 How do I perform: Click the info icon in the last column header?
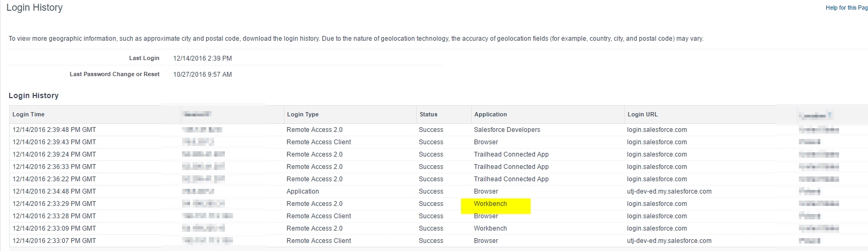coord(829,114)
